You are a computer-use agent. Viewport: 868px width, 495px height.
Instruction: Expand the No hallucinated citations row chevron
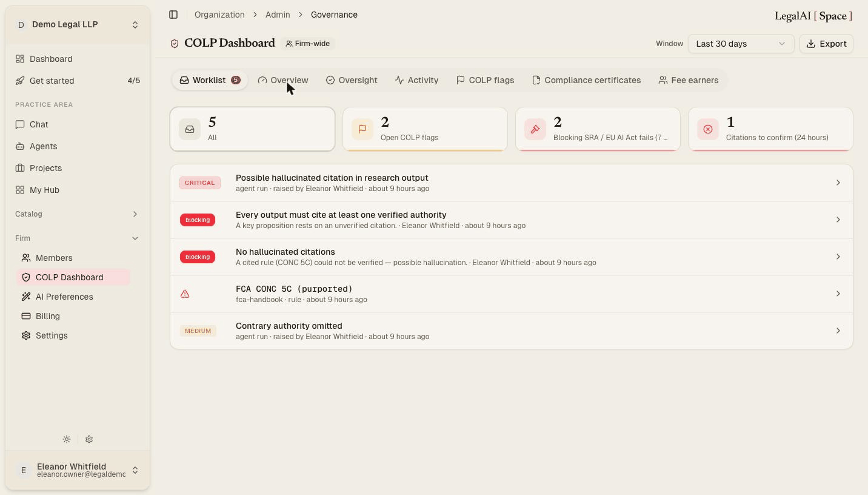(x=838, y=257)
